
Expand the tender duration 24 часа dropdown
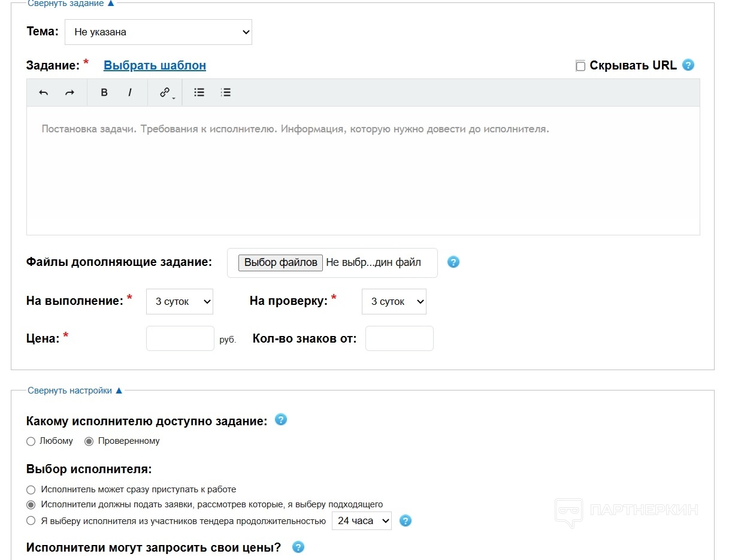pos(361,521)
